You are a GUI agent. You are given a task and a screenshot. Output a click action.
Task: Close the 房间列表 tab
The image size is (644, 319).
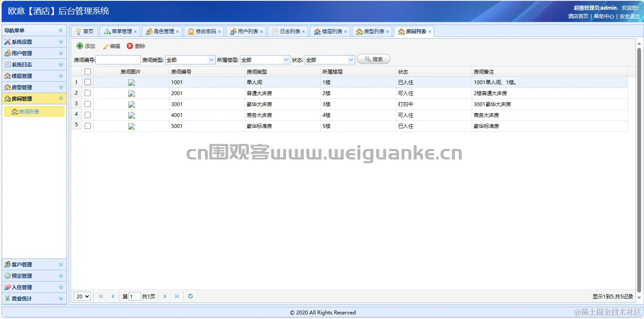pyautogui.click(x=430, y=32)
